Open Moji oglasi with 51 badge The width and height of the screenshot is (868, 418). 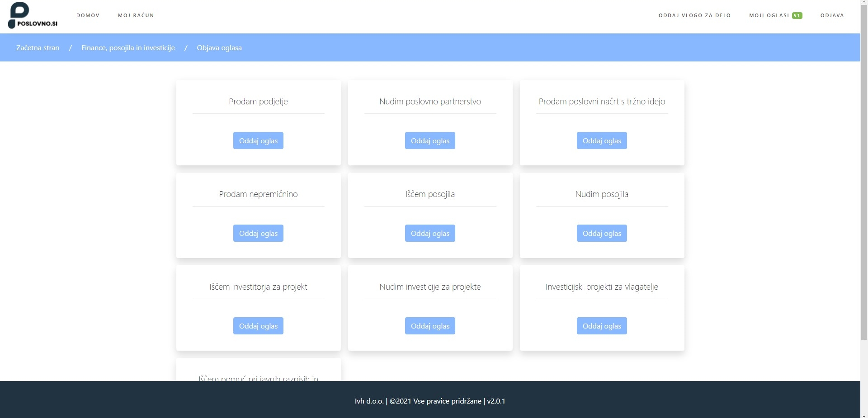pyautogui.click(x=775, y=15)
